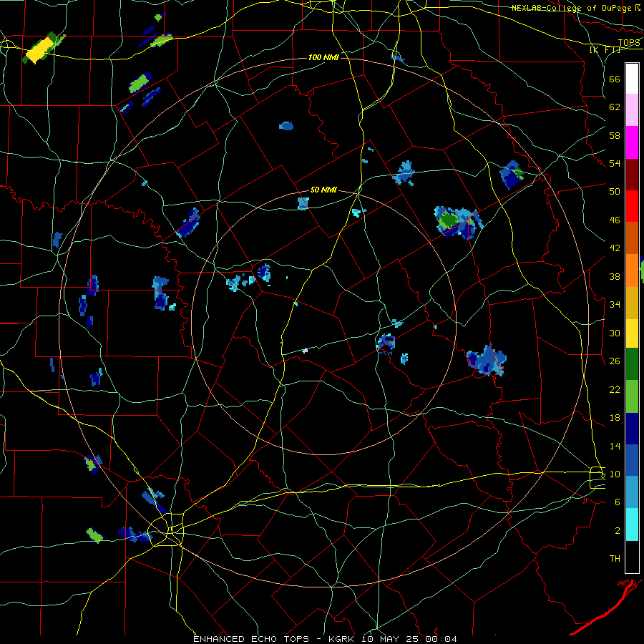Screen dimensions: 644x644
Task: Click the pink-white echo pixel near the radar center
Action: [305, 351]
